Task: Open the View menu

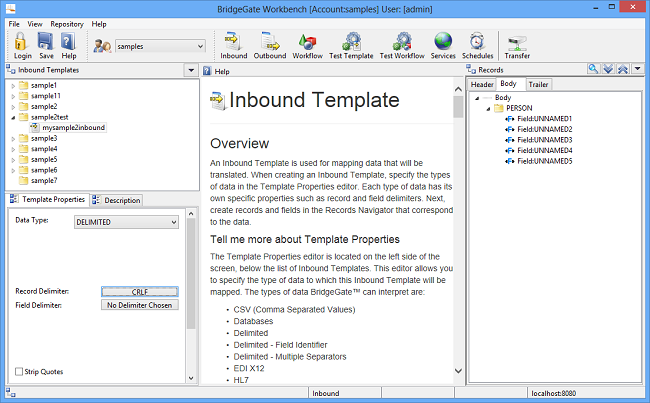Action: [35, 24]
